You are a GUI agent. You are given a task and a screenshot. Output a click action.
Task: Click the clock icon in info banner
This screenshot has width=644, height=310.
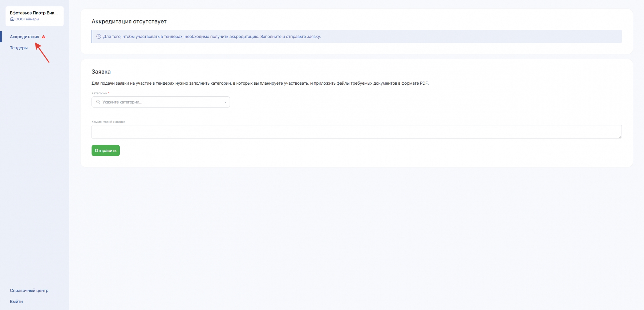click(x=99, y=37)
